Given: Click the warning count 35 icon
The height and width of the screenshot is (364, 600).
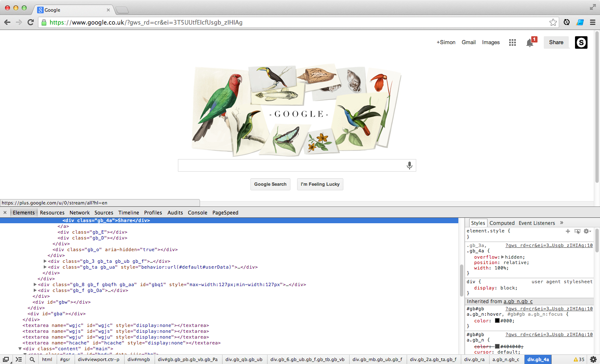Looking at the screenshot, I should coord(579,359).
